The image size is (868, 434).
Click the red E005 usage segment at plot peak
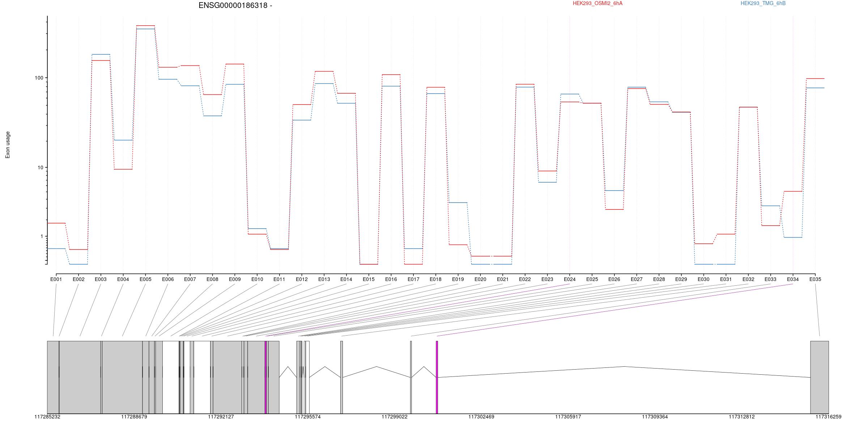[145, 26]
